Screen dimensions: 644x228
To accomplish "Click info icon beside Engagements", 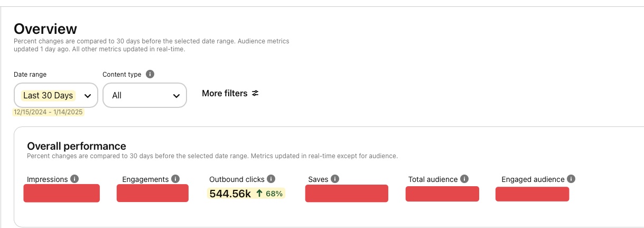I will pos(175,179).
